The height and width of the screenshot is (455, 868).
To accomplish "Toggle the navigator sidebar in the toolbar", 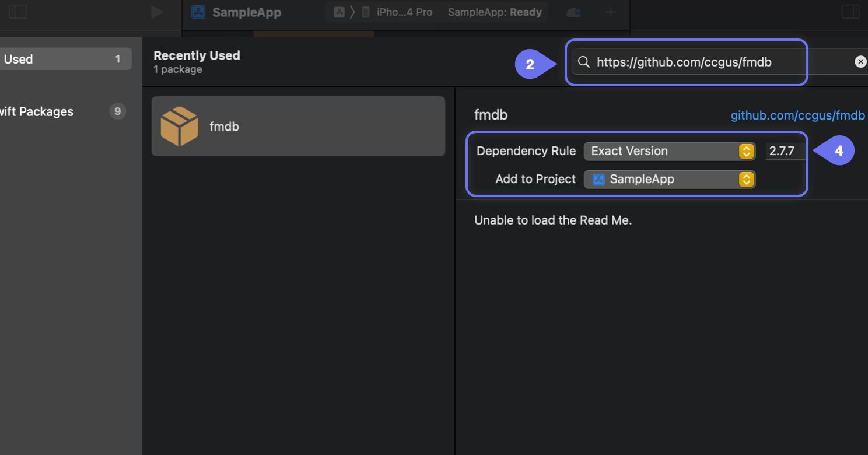I will tap(17, 12).
